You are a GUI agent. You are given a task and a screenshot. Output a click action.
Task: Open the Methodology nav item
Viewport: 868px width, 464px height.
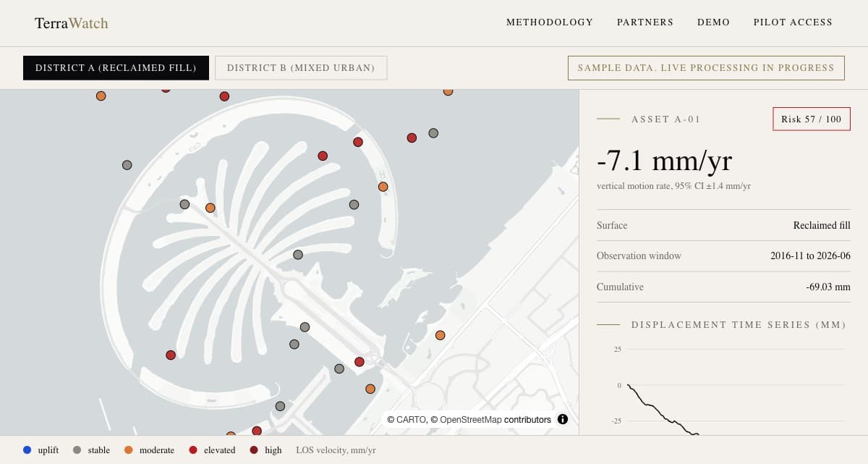point(550,22)
